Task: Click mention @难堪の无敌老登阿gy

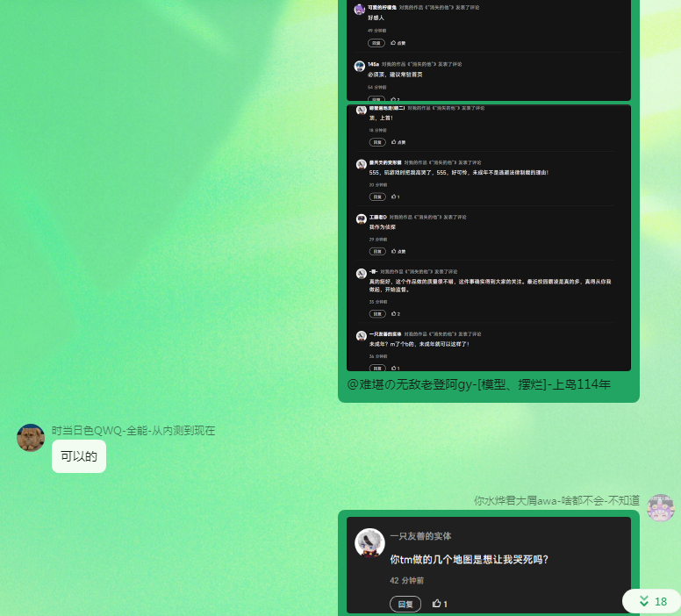Action: pyautogui.click(x=478, y=384)
